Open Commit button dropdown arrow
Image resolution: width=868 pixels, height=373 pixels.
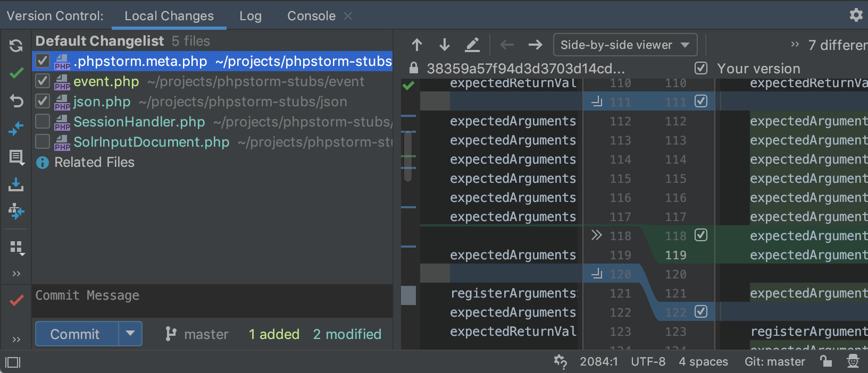click(x=130, y=334)
